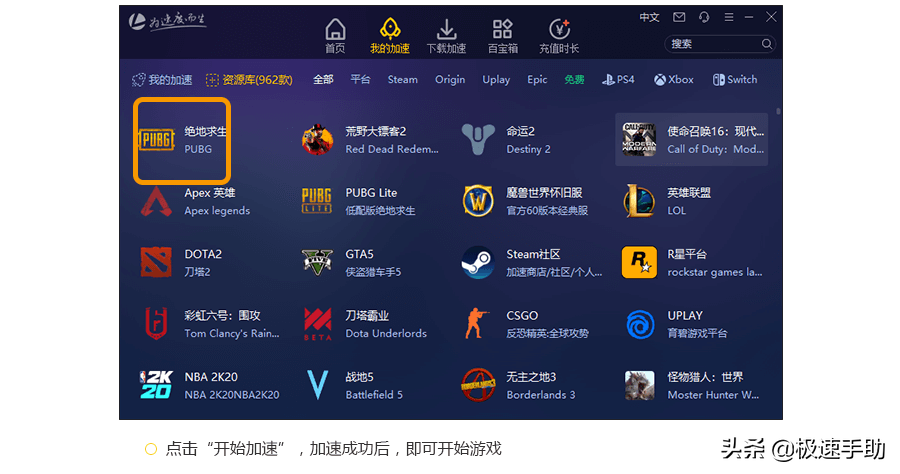
Task: Select the GTA5 icon
Action: click(x=317, y=262)
